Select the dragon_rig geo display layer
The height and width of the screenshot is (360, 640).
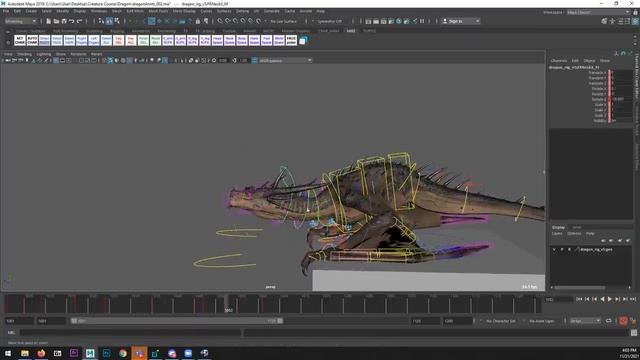click(597, 249)
